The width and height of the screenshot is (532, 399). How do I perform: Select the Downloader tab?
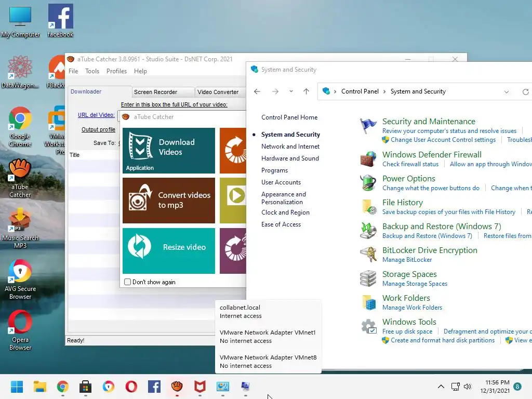tap(99, 91)
